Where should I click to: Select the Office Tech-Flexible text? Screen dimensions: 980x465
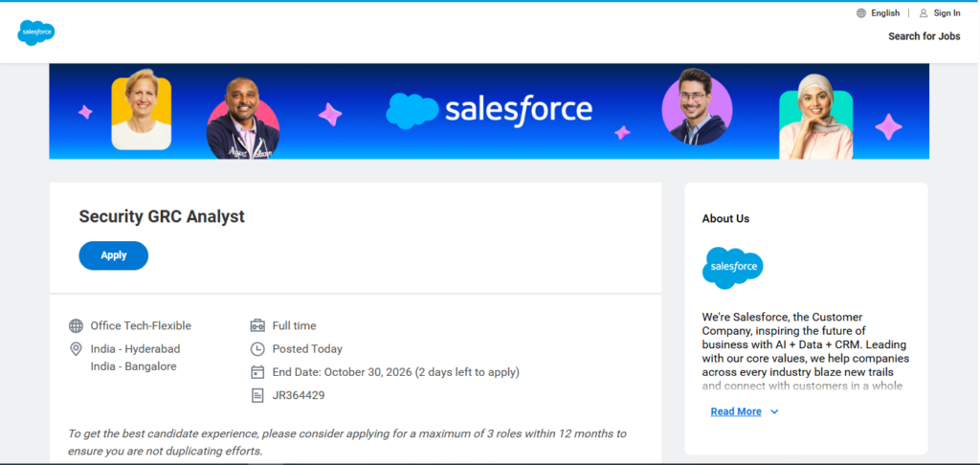[141, 325]
